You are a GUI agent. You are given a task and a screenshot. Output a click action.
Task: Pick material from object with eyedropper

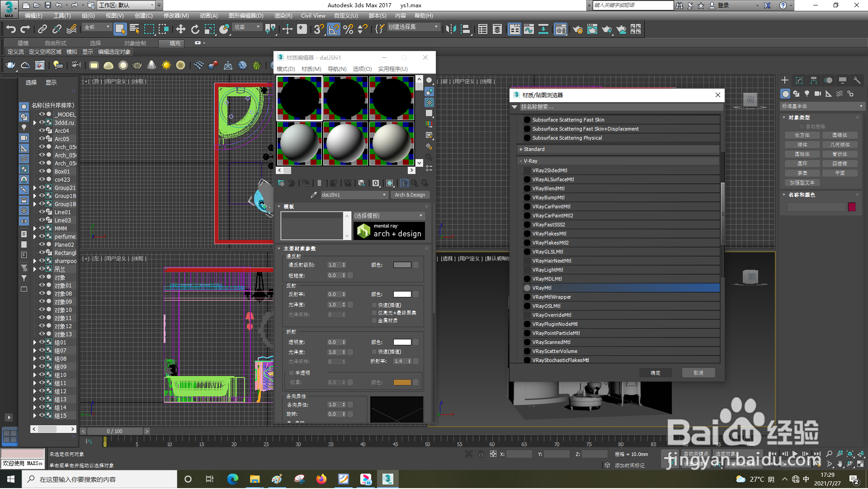point(314,195)
